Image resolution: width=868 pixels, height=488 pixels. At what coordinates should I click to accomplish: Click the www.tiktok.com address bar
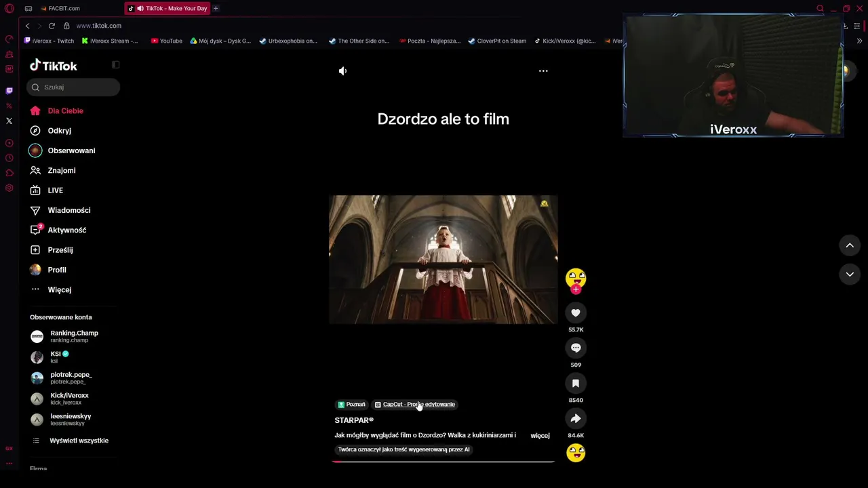[99, 26]
